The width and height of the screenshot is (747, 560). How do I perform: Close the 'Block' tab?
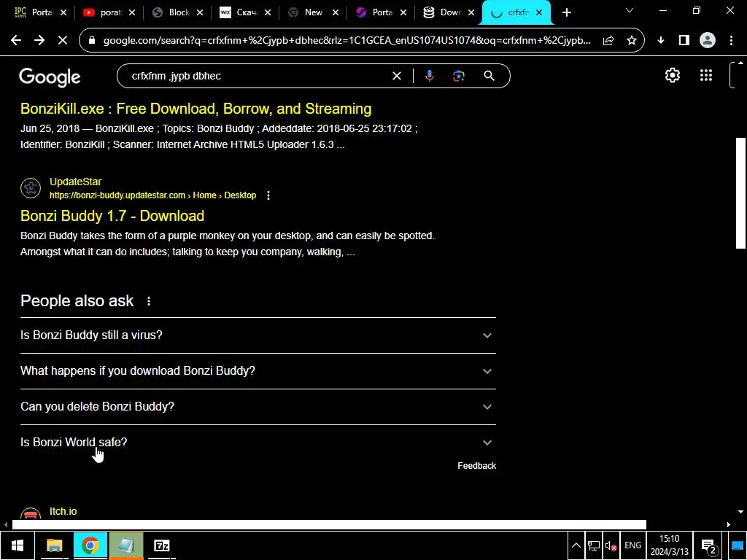tap(200, 13)
